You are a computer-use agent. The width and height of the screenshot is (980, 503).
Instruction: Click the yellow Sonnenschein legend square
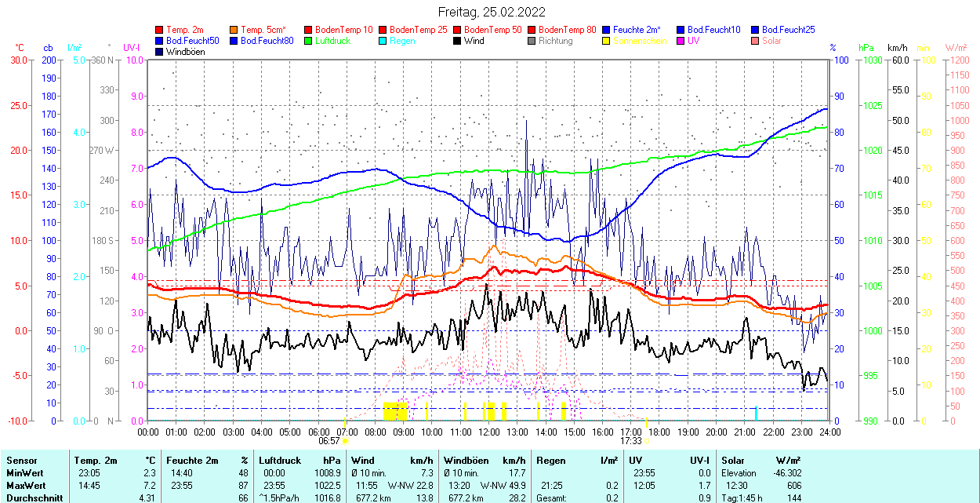coord(607,41)
